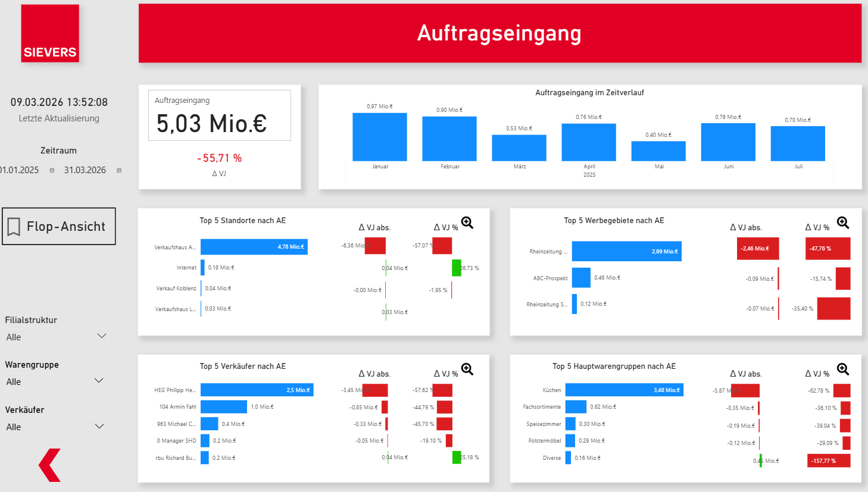Select the Januar bar in the time chart
The image size is (868, 492).
380,137
